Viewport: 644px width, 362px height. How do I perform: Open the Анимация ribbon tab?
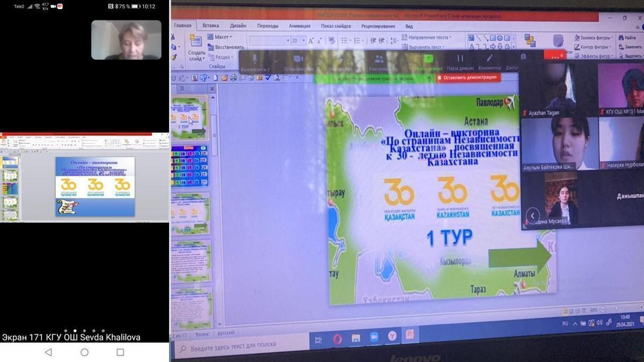(x=299, y=26)
